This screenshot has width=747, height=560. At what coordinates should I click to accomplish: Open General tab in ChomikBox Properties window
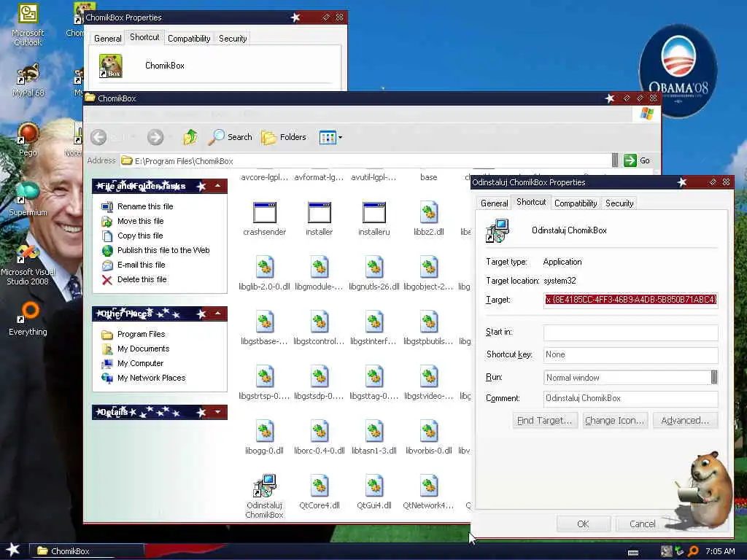(108, 39)
